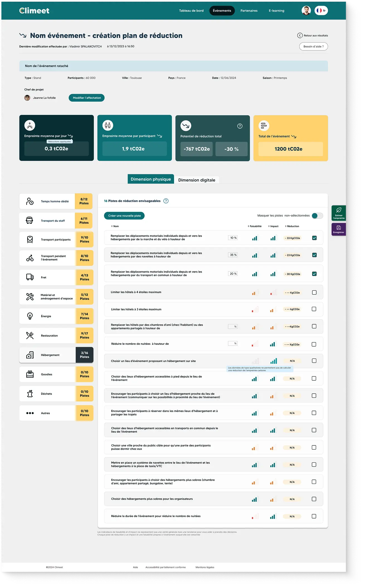Click empty percentage field for chambres d'ami piste
The height and width of the screenshot is (588, 365).
click(x=233, y=327)
